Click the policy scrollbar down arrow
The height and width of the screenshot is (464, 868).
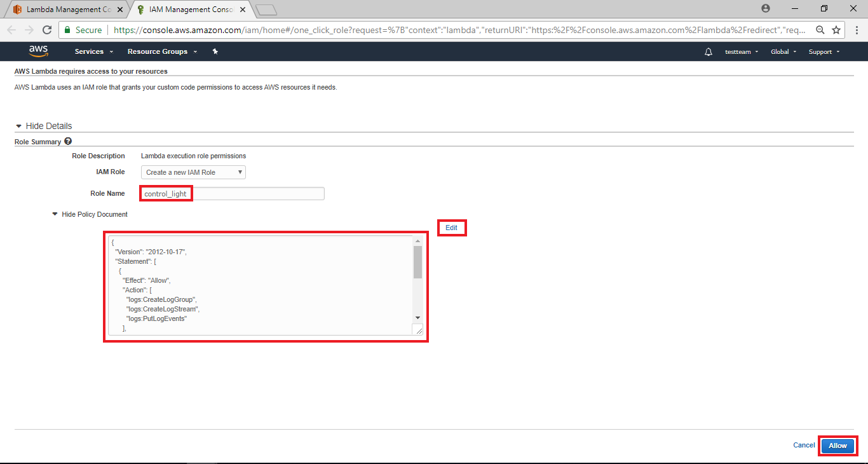pyautogui.click(x=417, y=317)
